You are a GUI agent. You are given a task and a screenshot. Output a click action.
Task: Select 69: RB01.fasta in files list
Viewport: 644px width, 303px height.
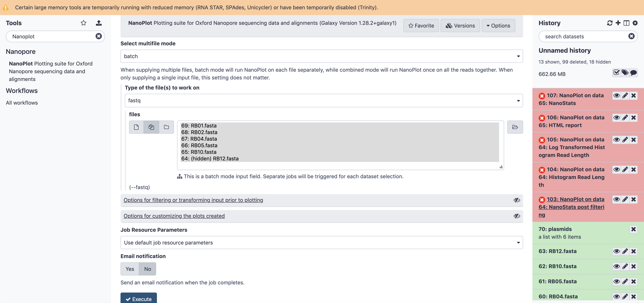pyautogui.click(x=340, y=126)
